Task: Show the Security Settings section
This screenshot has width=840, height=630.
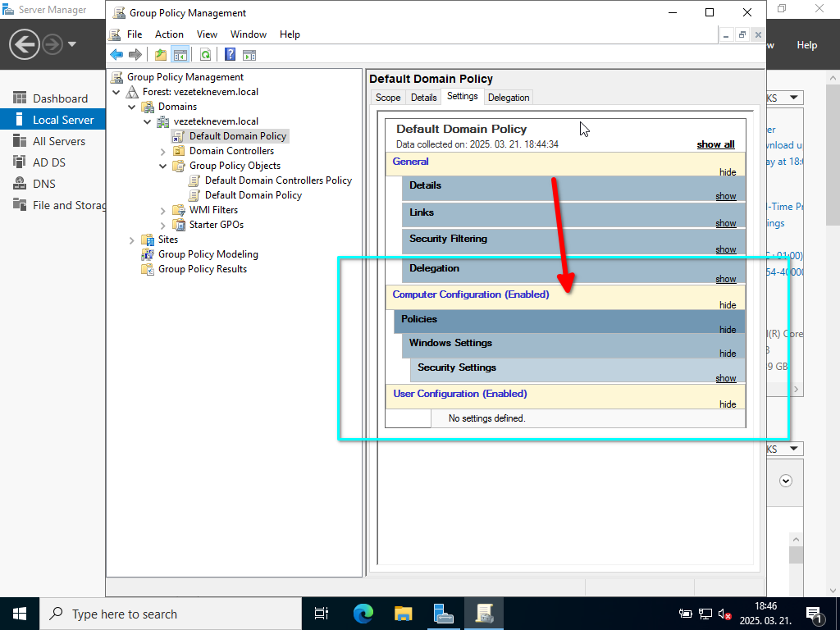Action: [725, 378]
